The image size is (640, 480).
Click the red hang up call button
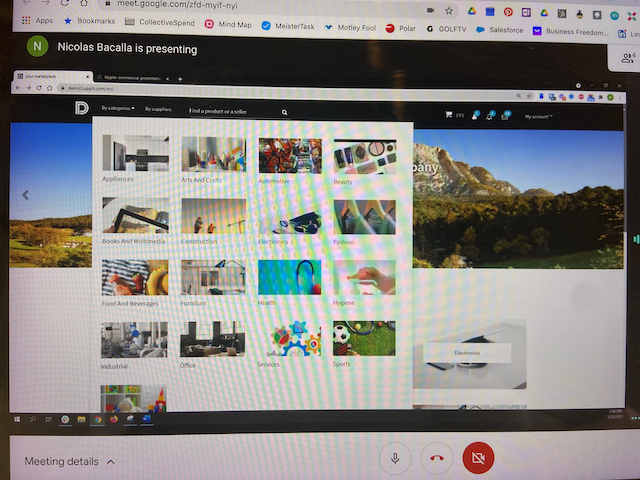(437, 458)
